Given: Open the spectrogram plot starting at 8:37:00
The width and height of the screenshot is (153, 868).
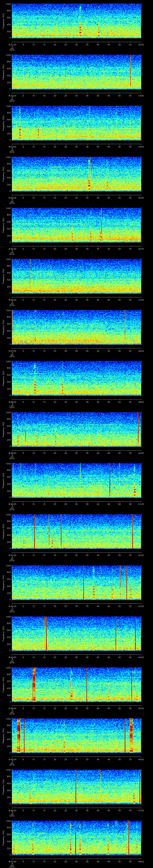Looking at the screenshot, I should click(x=76, y=327).
